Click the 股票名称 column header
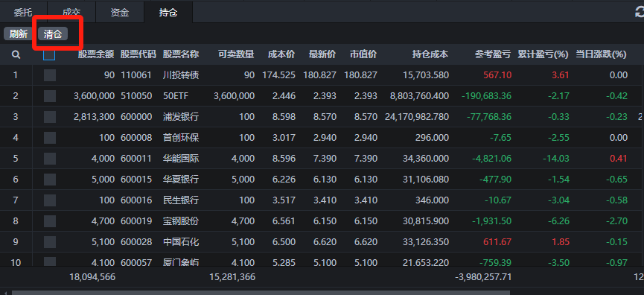The width and height of the screenshot is (644, 295). 181,54
